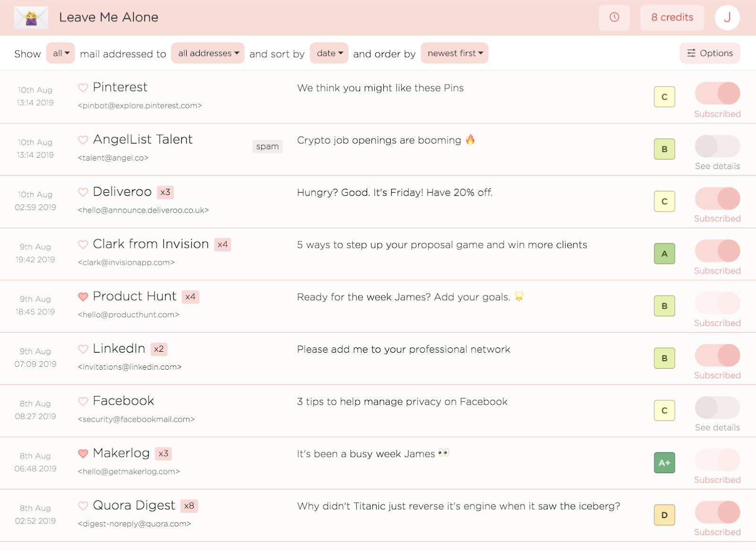Click the C grade badge for Facebook
Viewport: 756px width, 551px height.
(664, 410)
